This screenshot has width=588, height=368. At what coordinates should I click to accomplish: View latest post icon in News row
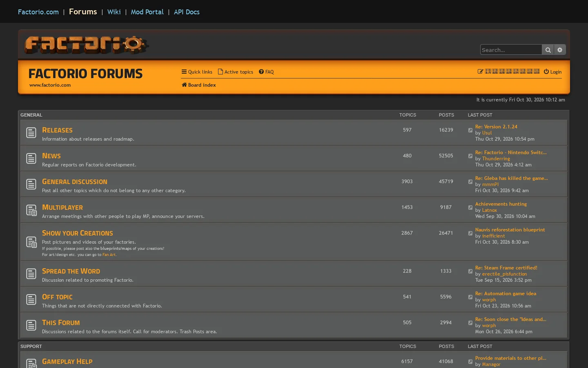pyautogui.click(x=470, y=156)
